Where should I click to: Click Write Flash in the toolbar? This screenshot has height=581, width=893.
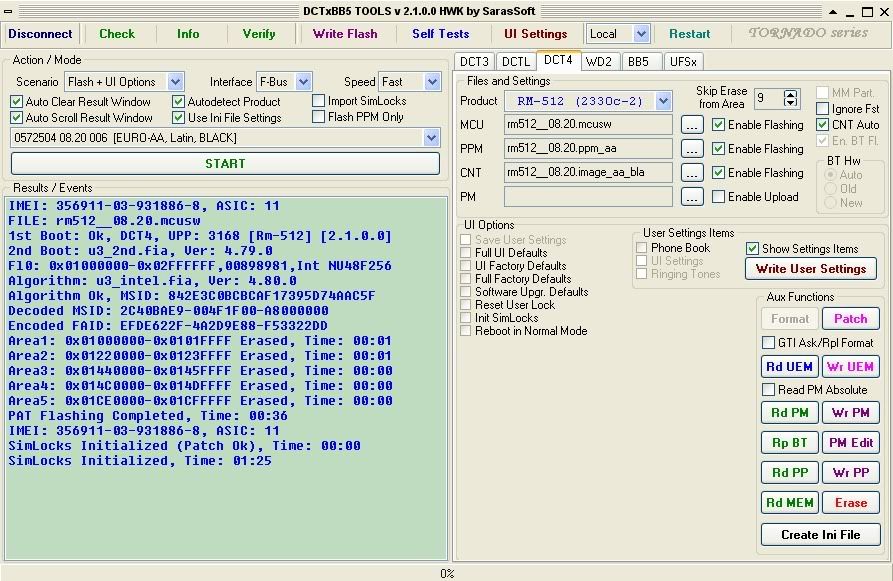click(345, 34)
